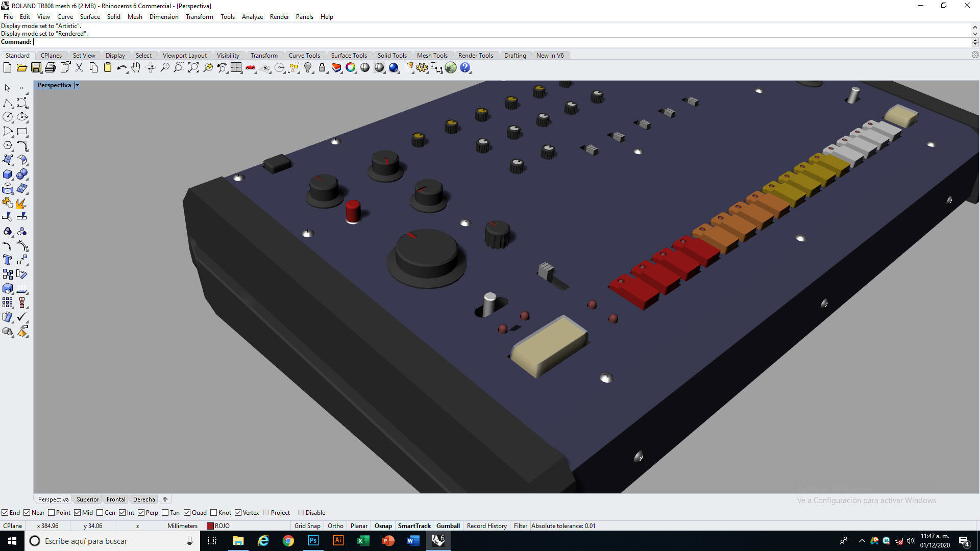This screenshot has height=551, width=980.
Task: Open the File menu
Action: pos(8,16)
